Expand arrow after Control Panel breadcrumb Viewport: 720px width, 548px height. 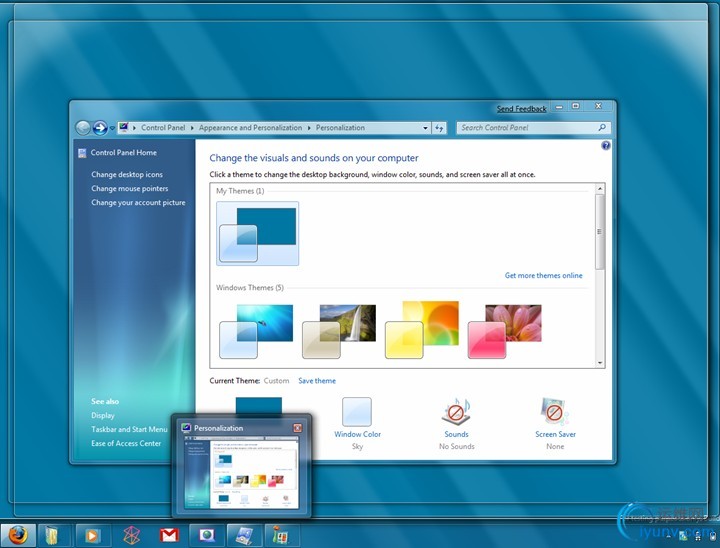point(192,128)
